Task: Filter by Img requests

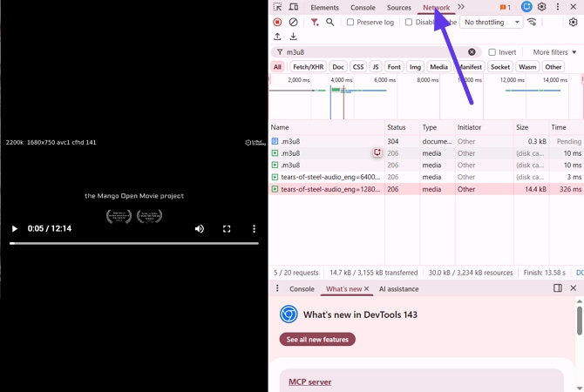Action: pos(415,67)
